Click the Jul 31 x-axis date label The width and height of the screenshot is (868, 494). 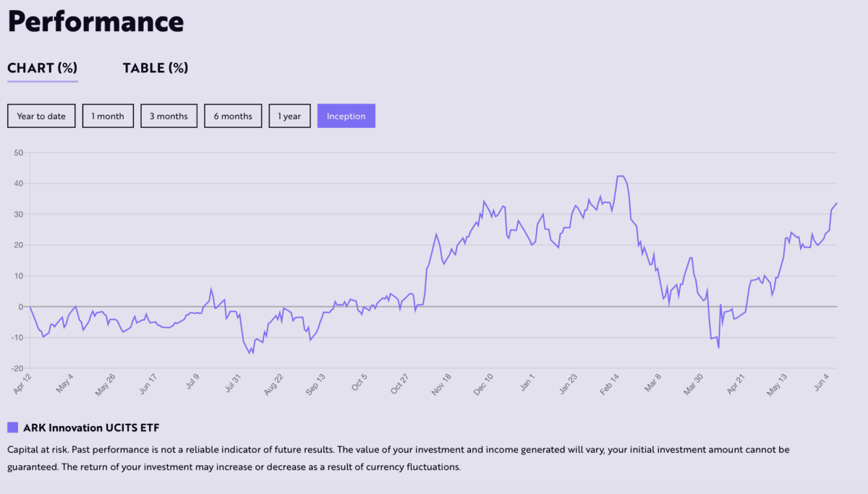(235, 383)
